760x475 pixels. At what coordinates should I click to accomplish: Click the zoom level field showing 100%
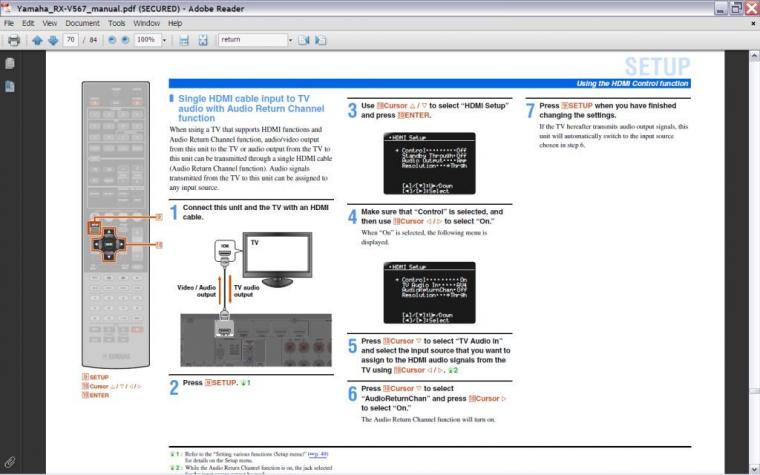coord(147,40)
